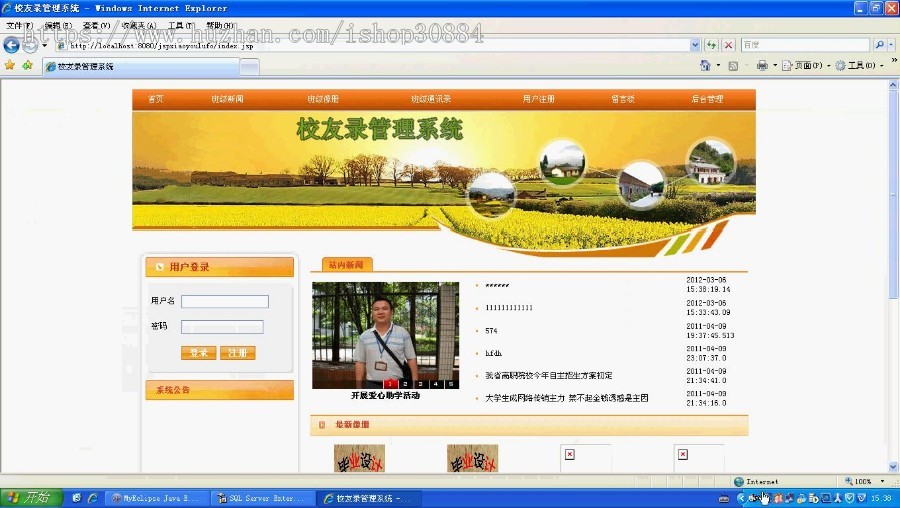900x508 pixels.
Task: Open news item hfdh
Action: [494, 353]
